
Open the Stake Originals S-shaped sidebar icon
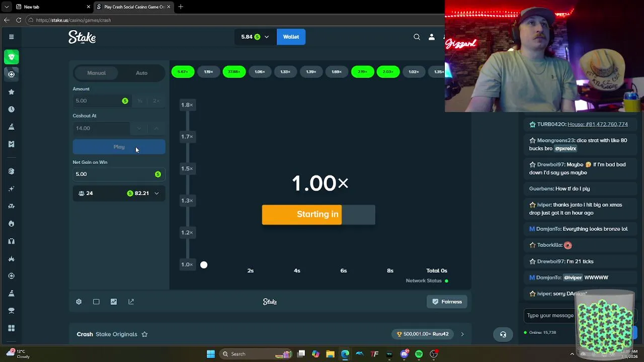click(x=11, y=171)
